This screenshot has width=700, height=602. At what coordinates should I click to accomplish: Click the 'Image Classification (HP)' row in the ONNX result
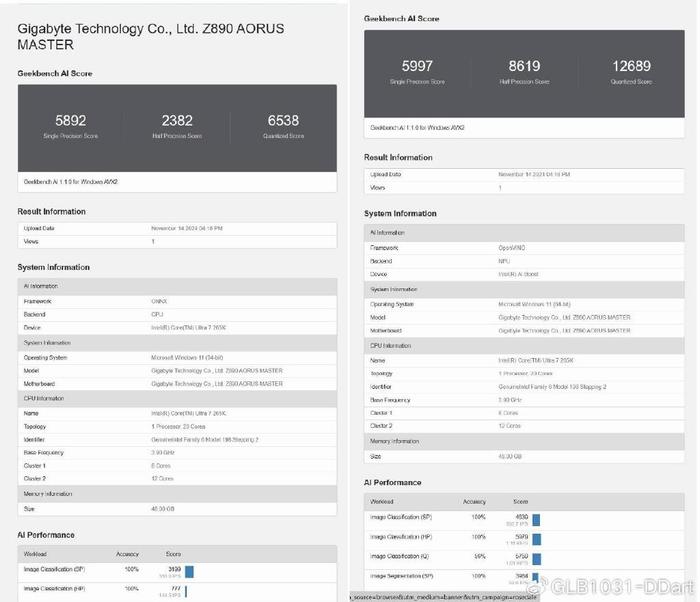(177, 592)
